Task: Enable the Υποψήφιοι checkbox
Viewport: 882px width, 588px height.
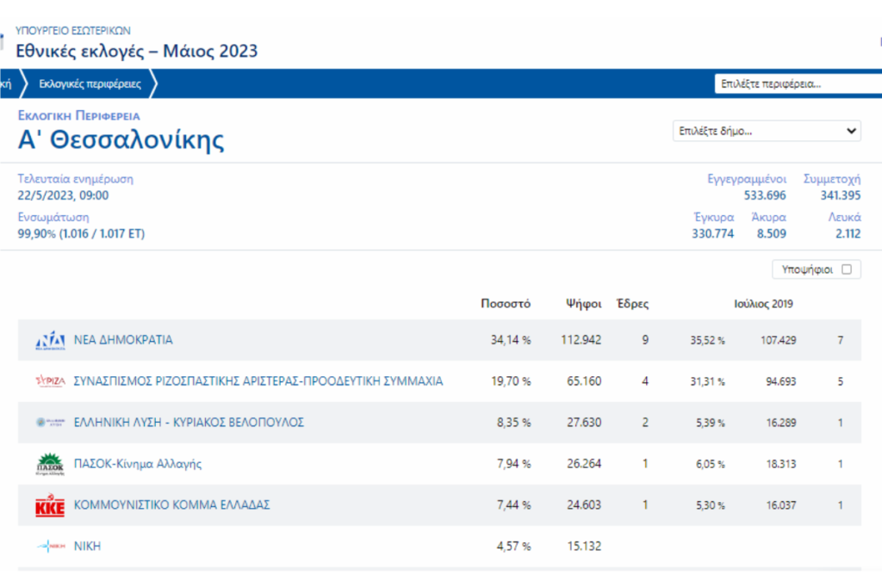Action: pyautogui.click(x=846, y=269)
